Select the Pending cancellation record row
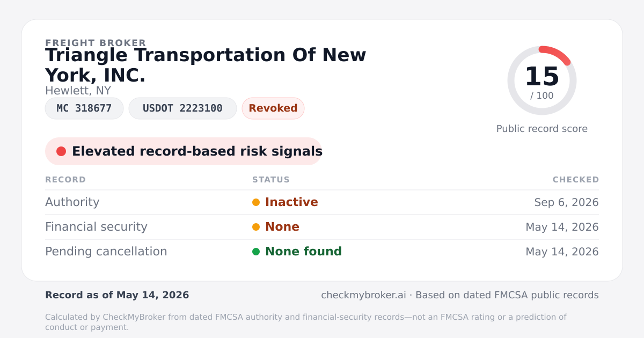 click(322, 252)
